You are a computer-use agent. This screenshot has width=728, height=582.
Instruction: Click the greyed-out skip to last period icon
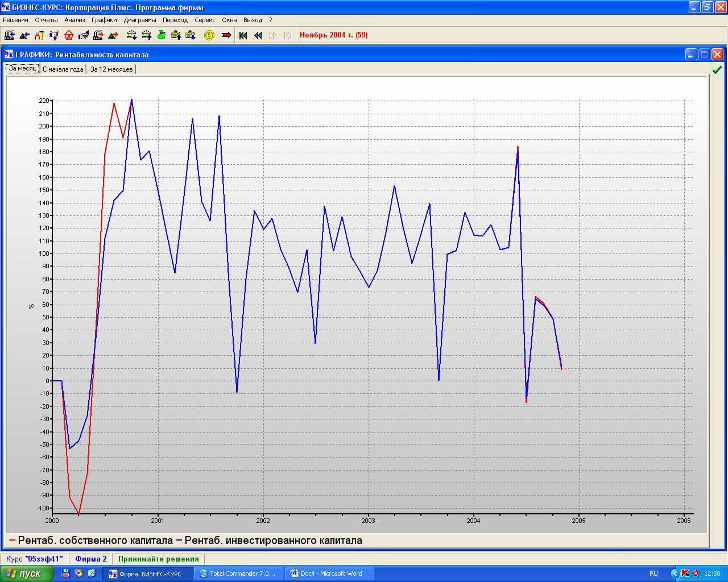point(288,35)
